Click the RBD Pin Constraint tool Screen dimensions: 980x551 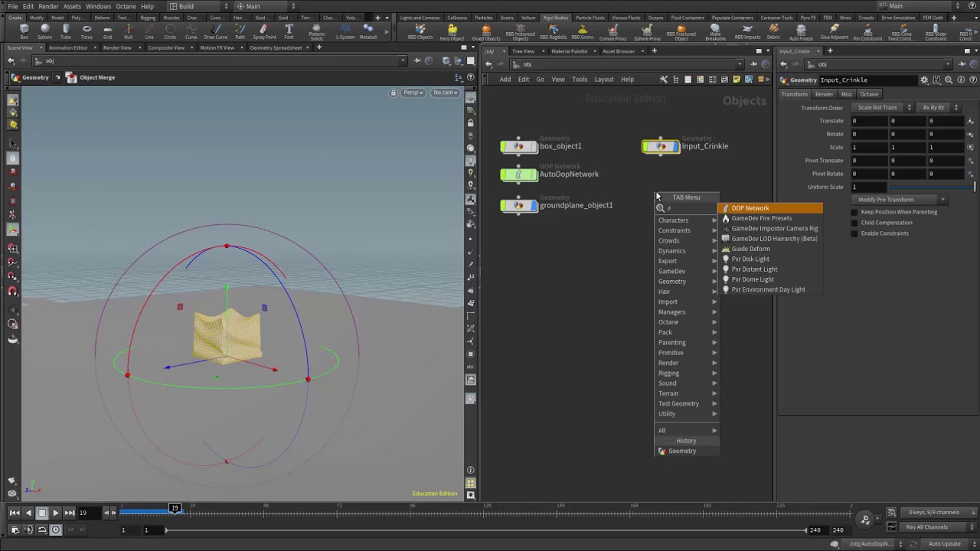coord(867,32)
